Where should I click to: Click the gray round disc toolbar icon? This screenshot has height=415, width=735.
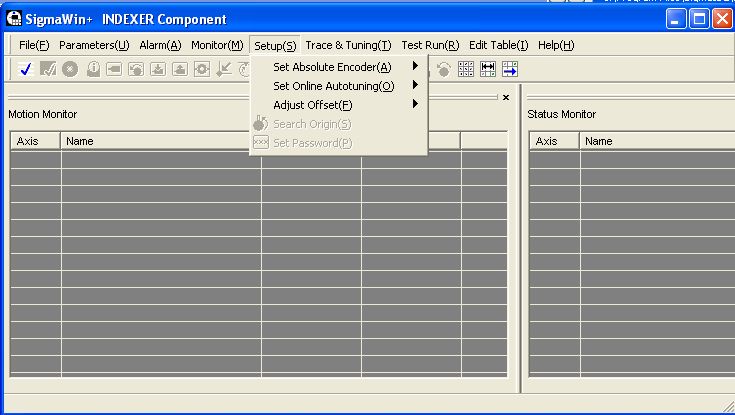70,69
